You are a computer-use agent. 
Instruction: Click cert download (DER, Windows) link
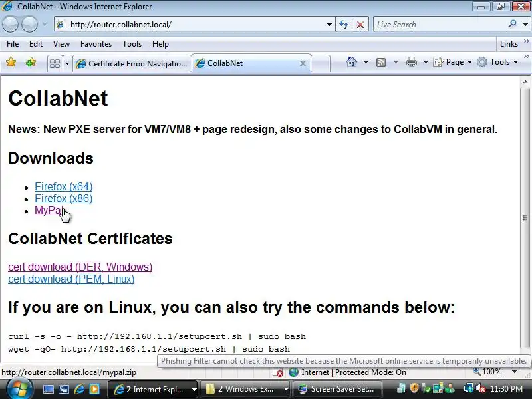(80, 267)
